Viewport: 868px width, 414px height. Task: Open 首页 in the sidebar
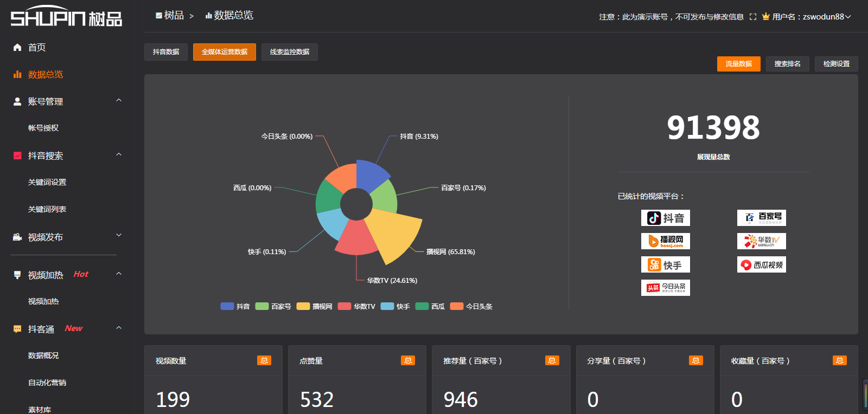37,48
